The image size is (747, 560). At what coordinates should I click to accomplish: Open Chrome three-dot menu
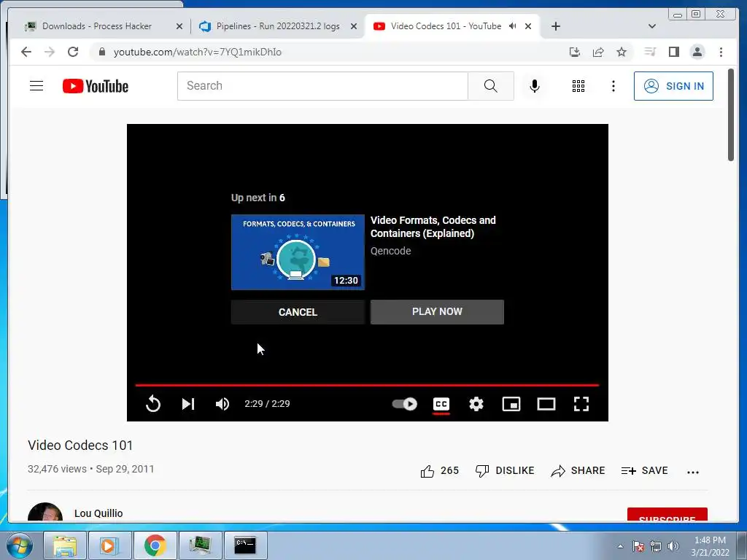pos(721,52)
